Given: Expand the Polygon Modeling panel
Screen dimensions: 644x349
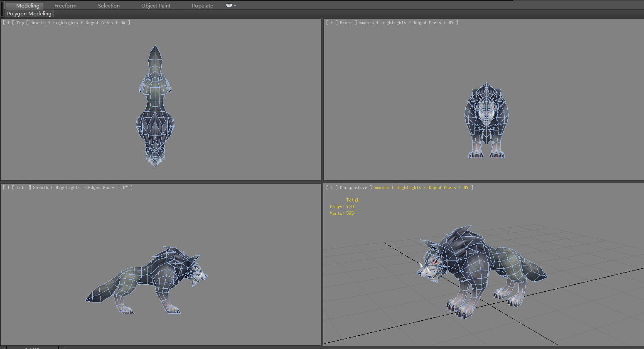Looking at the screenshot, I should 29,14.
